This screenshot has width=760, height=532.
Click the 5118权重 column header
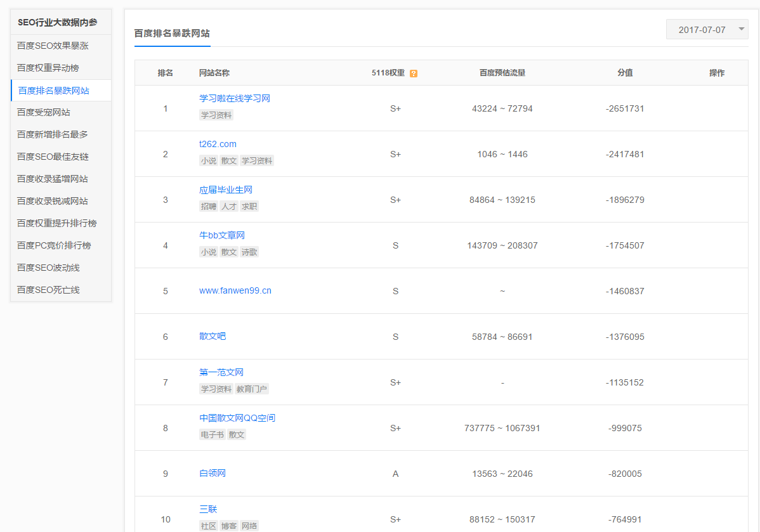point(388,73)
